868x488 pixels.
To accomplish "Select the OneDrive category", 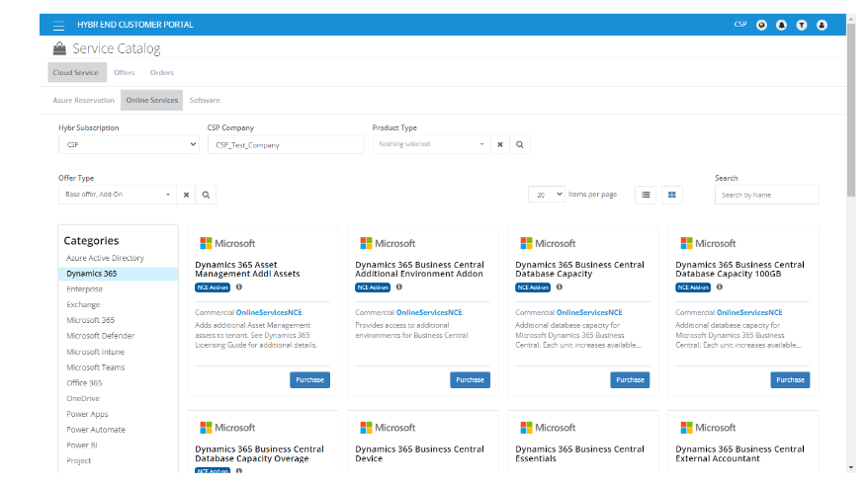I will click(x=83, y=398).
